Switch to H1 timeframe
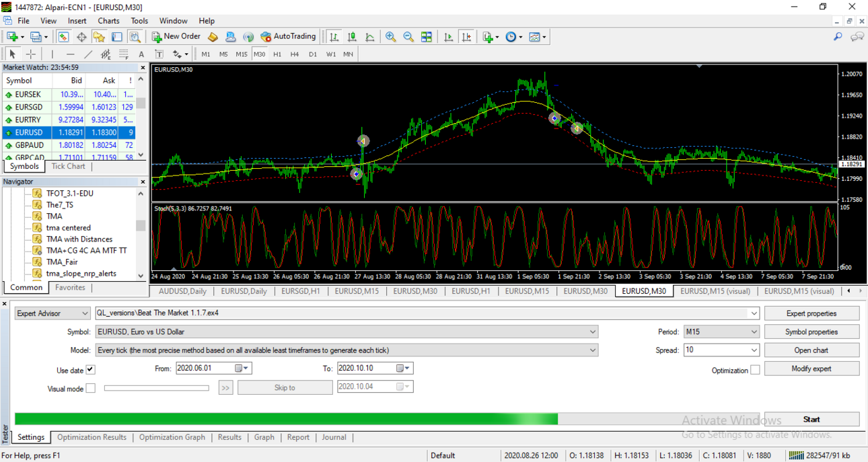868x462 pixels. pyautogui.click(x=277, y=54)
